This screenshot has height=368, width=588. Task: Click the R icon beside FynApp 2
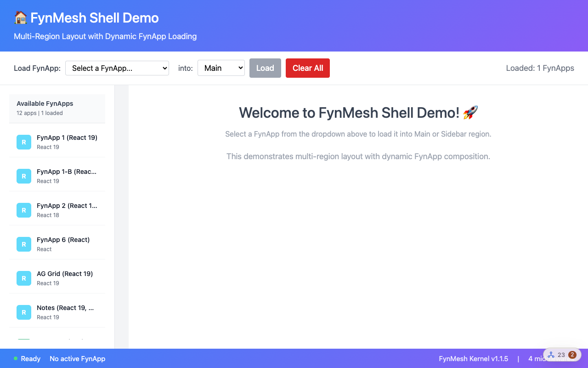[24, 210]
